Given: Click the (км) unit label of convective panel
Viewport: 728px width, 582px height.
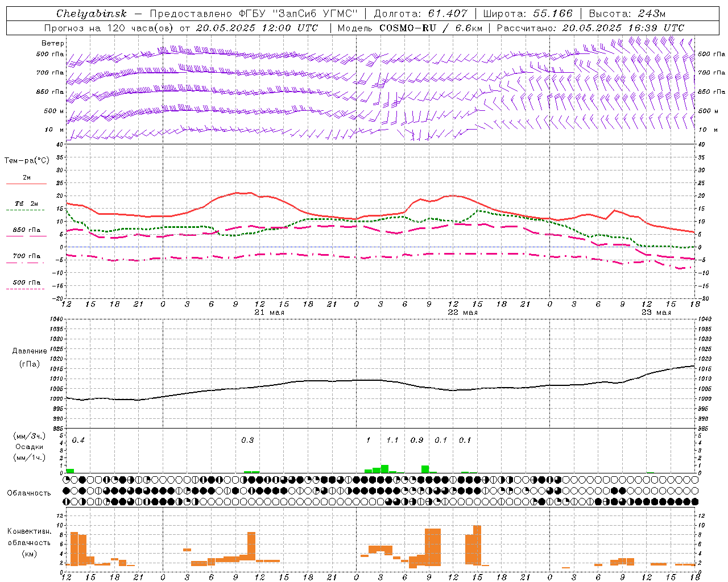Looking at the screenshot, I should (x=29, y=553).
